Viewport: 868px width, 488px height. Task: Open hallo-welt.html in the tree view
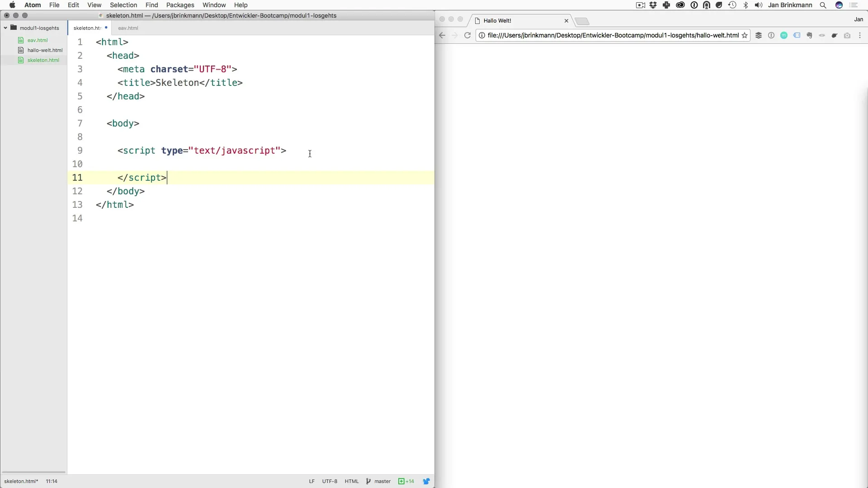point(45,50)
